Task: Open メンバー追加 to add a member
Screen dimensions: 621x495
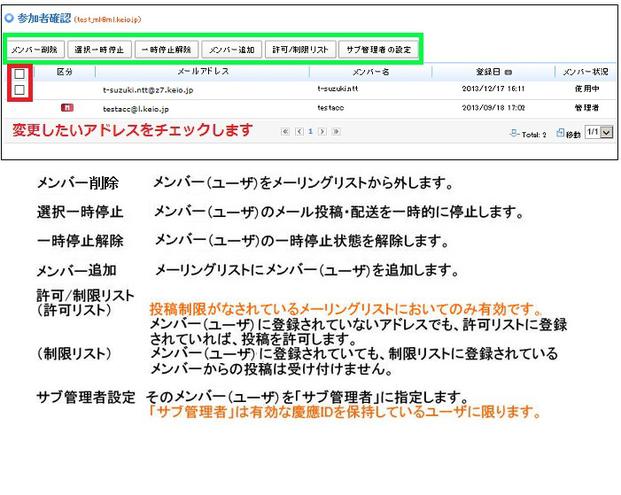Action: pyautogui.click(x=231, y=49)
